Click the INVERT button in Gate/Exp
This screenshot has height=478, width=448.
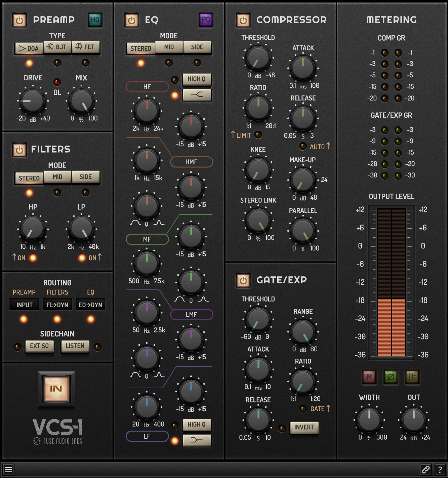(304, 428)
